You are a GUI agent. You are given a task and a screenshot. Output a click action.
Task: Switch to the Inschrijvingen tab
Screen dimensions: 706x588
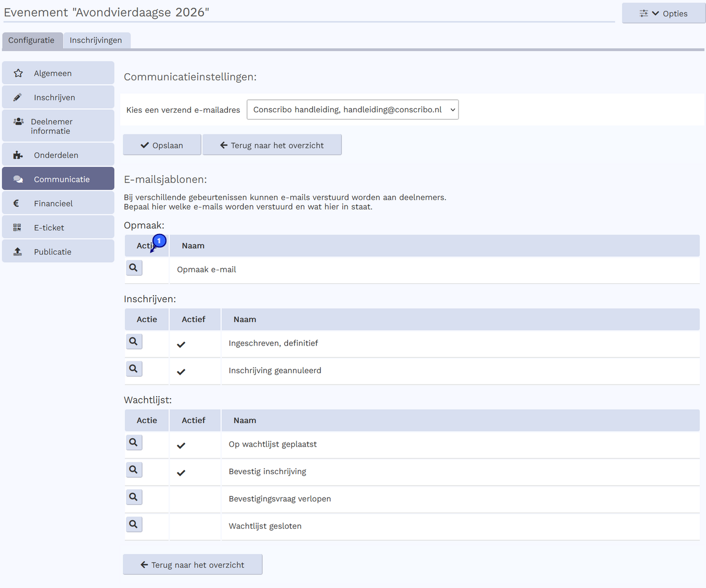96,40
